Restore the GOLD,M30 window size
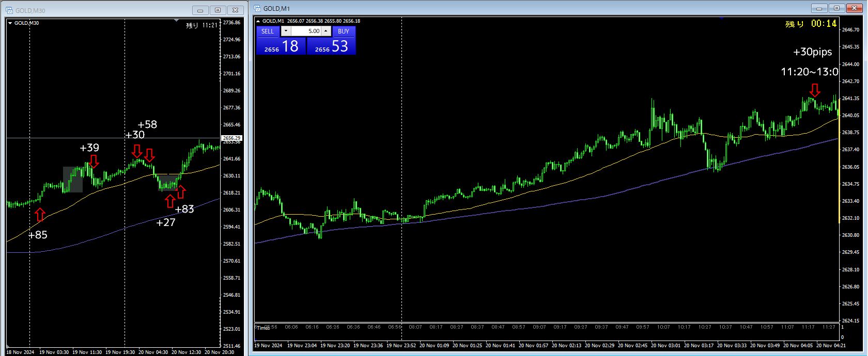 pyautogui.click(x=218, y=10)
